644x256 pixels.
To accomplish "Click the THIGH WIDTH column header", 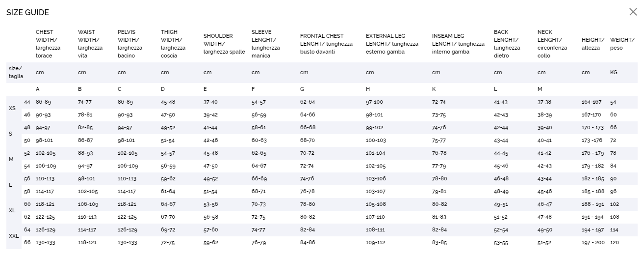I will click(173, 44).
